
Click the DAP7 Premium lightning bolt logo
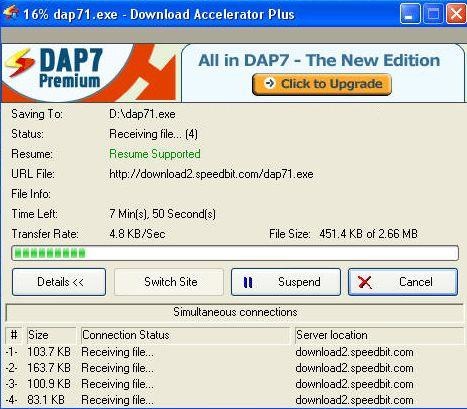pyautogui.click(x=19, y=62)
